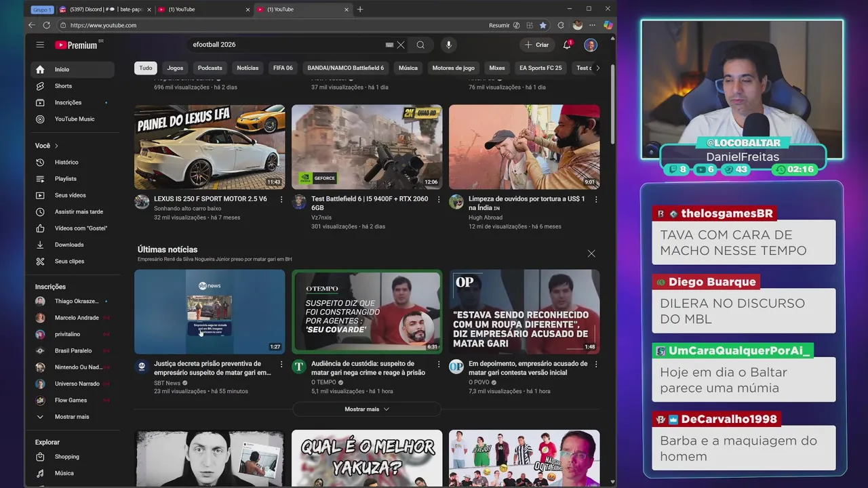Expand subscriptions with Mostrar mais
Screen dimensions: 868x488
pos(73,417)
